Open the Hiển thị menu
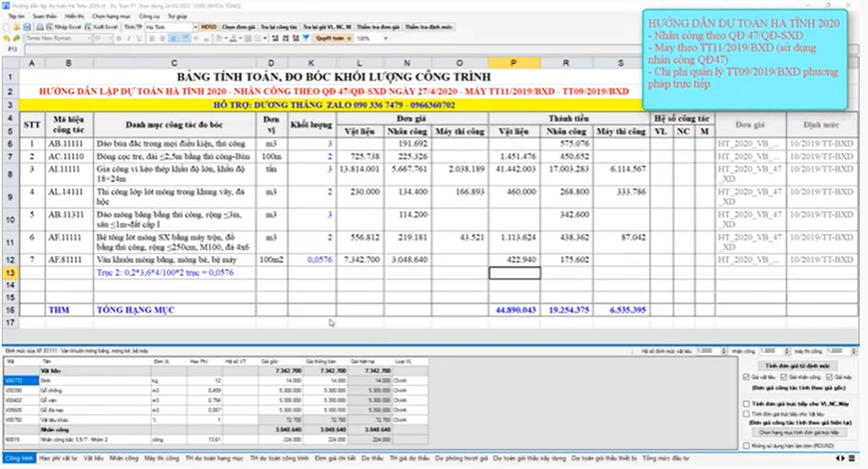The width and height of the screenshot is (868, 469). (x=74, y=16)
